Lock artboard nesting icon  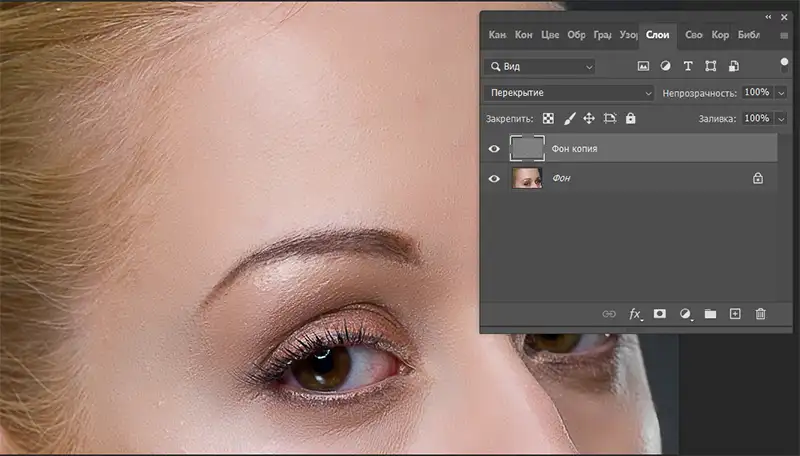point(610,118)
